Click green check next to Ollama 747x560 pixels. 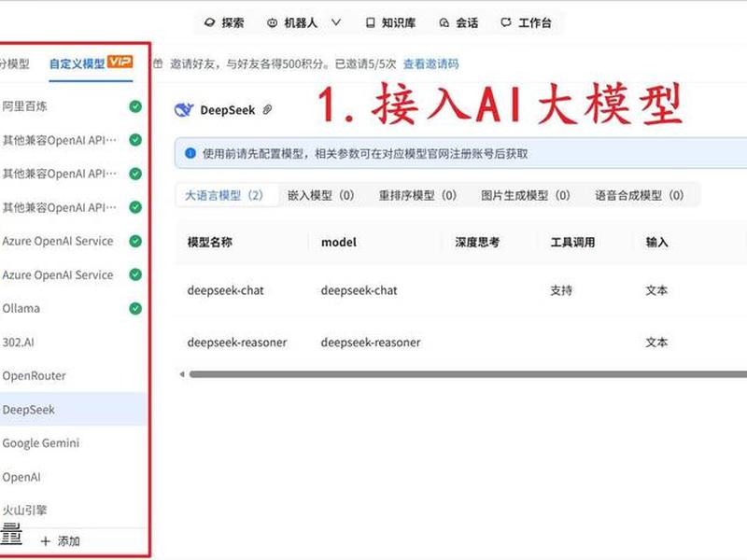135,309
